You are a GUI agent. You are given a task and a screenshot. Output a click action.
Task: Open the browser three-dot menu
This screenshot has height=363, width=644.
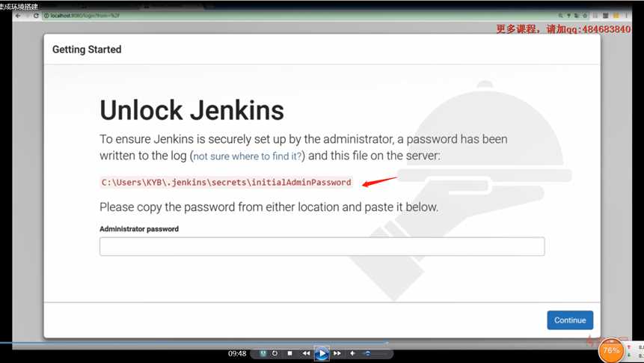626,16
